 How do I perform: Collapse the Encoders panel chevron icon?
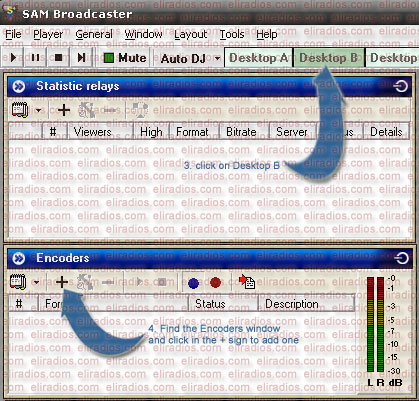tap(19, 258)
